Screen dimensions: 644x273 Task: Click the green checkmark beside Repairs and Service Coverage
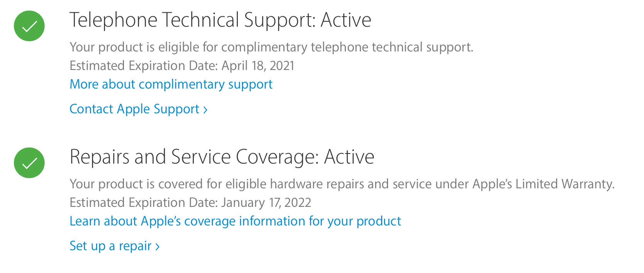(x=29, y=163)
